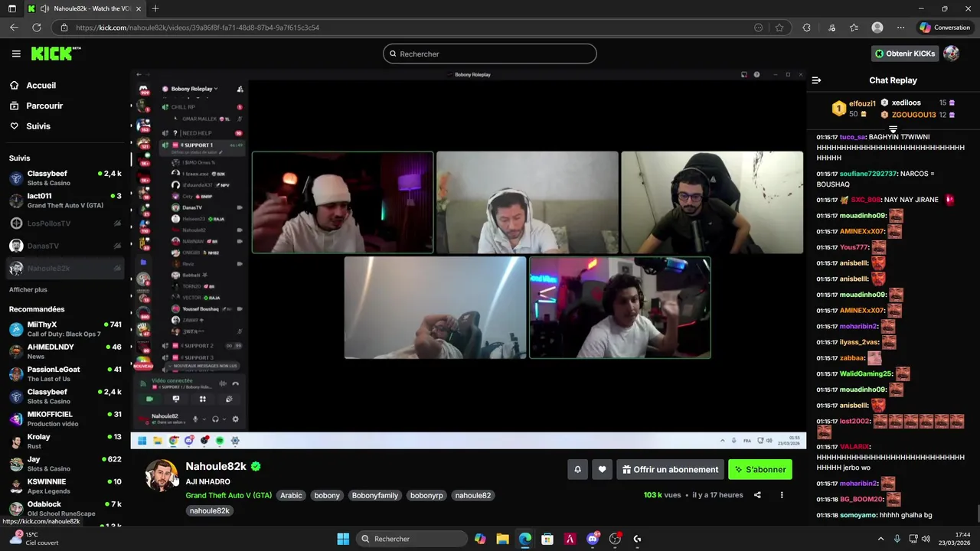980x551 pixels.
Task: Click Nahoule82k streamer avatar
Action: click(162, 475)
